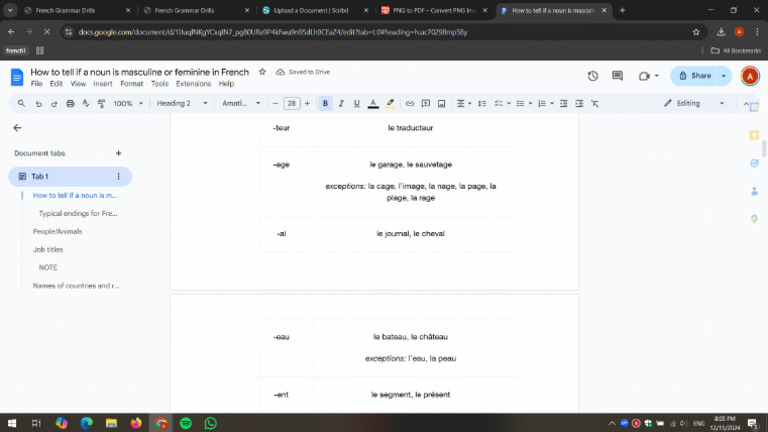This screenshot has height=432, width=768.
Task: Insert an image
Action: (441, 103)
